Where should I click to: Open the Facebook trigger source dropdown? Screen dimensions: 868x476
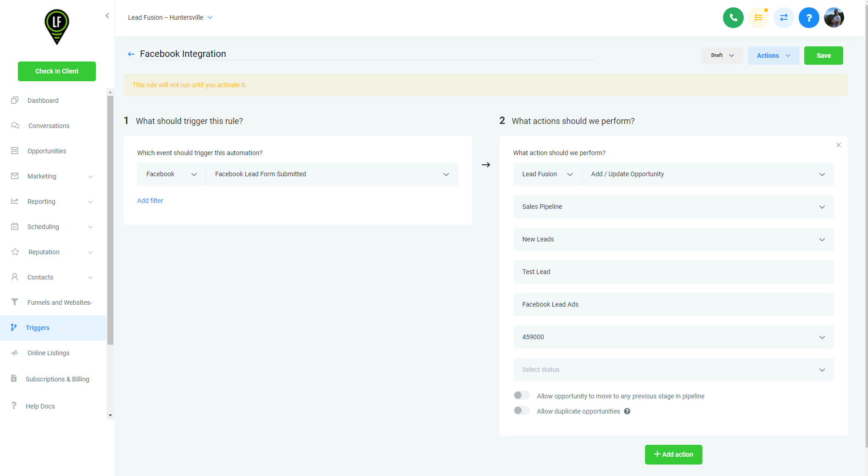coord(171,174)
